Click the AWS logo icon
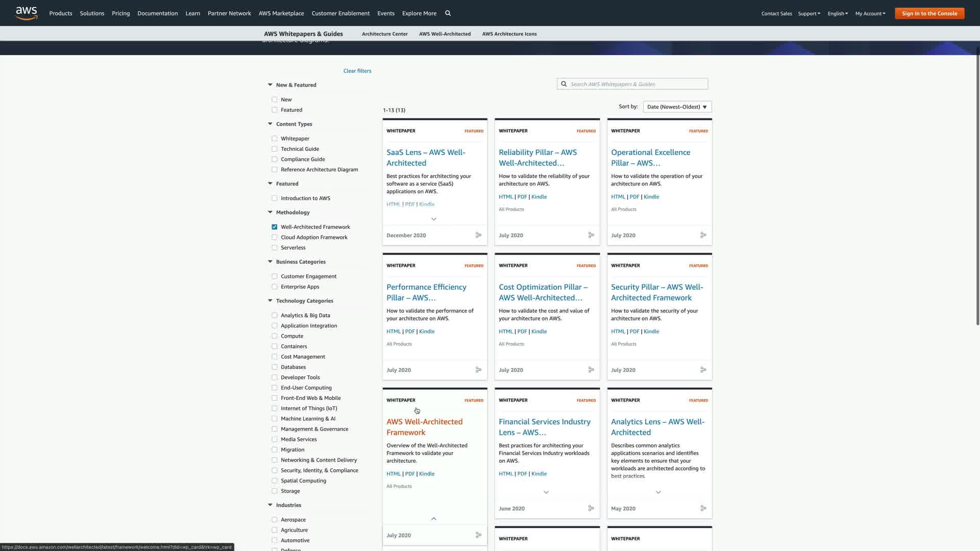980x551 pixels. [27, 13]
